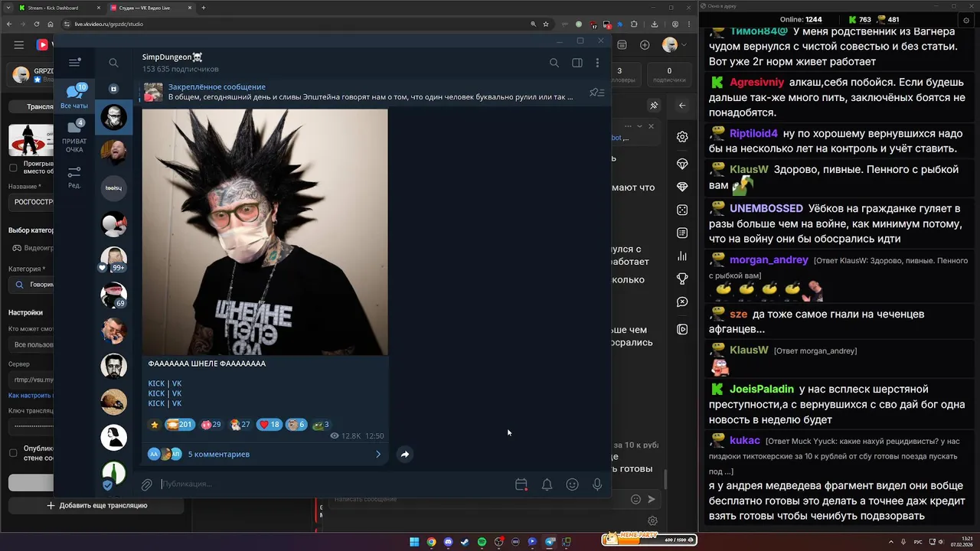Click the microphone voice message icon

[597, 484]
